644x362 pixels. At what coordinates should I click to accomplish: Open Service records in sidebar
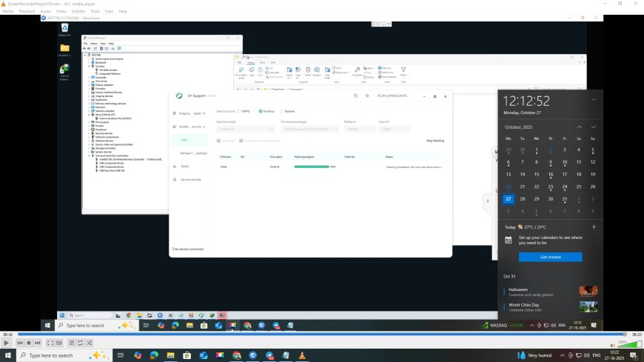coord(187,180)
